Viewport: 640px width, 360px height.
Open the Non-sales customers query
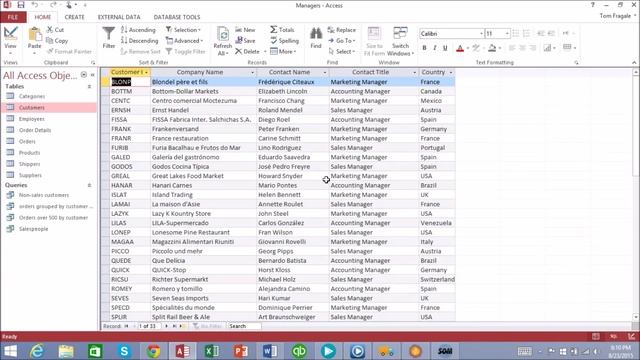coord(44,195)
